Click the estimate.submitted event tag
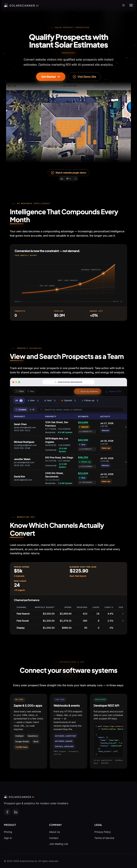The height and width of the screenshot is (868, 137). pyautogui.click(x=66, y=736)
